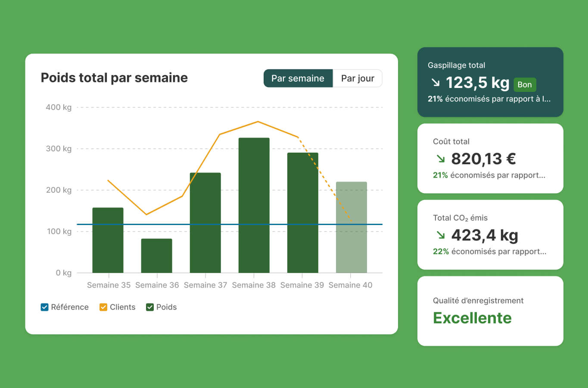
Task: Click the 400 kg axis label
Action: click(59, 107)
